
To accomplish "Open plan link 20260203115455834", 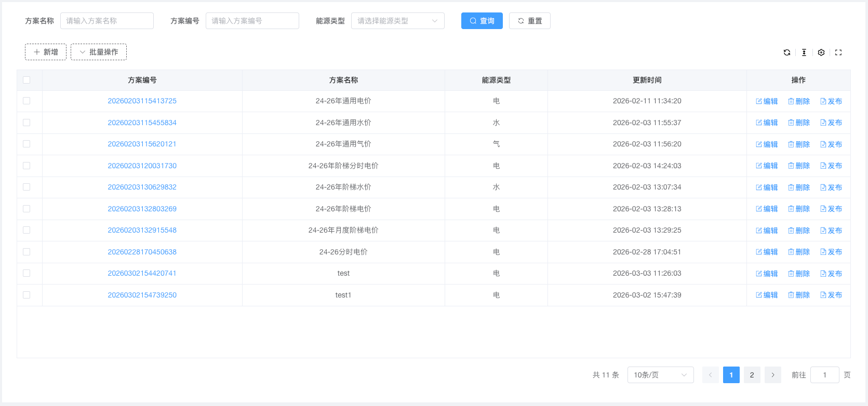I will pyautogui.click(x=142, y=123).
